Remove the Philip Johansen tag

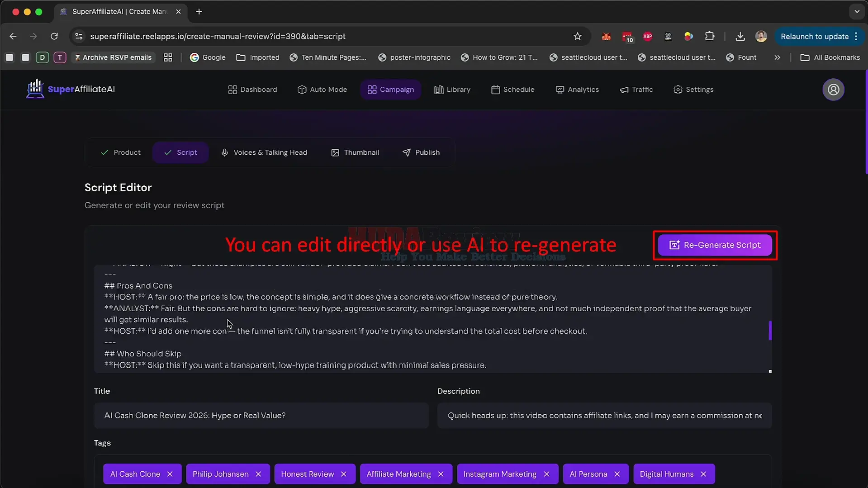pos(258,474)
